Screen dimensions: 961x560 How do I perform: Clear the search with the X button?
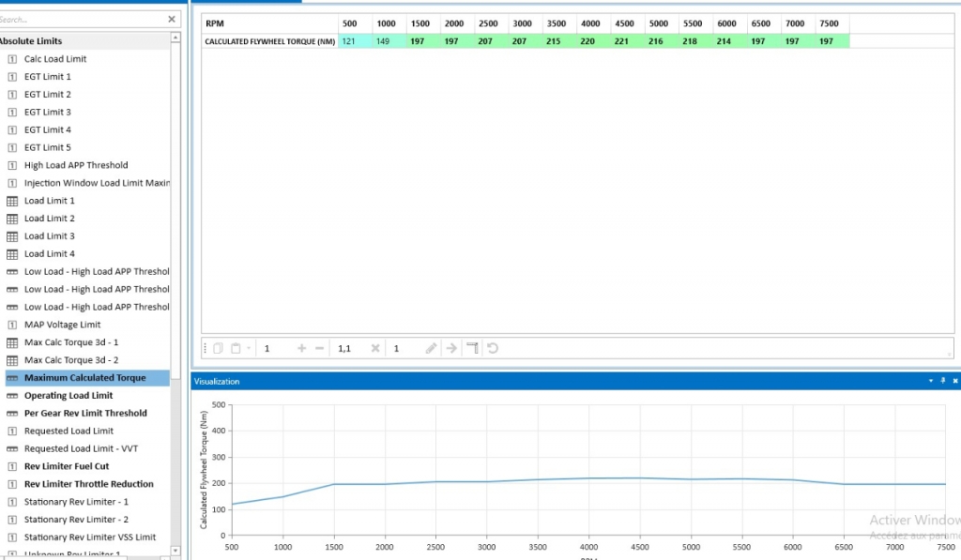[x=172, y=19]
